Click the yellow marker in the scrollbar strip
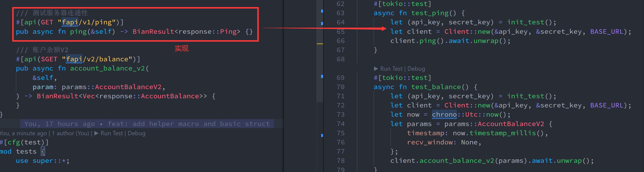 320,44
